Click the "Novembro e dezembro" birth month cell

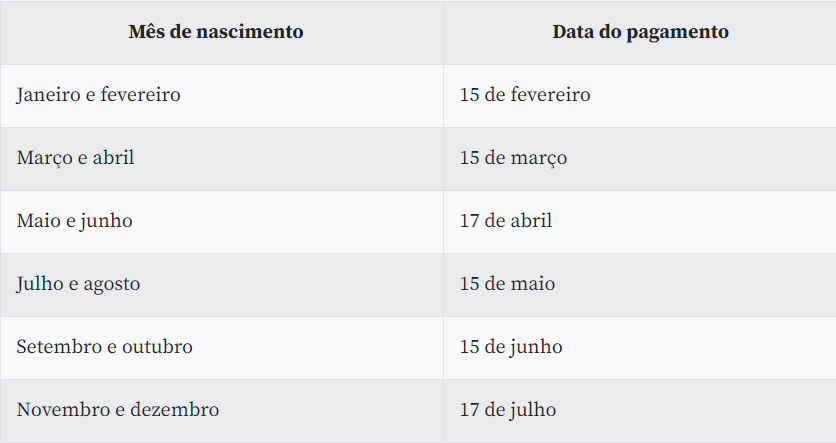coord(117,410)
